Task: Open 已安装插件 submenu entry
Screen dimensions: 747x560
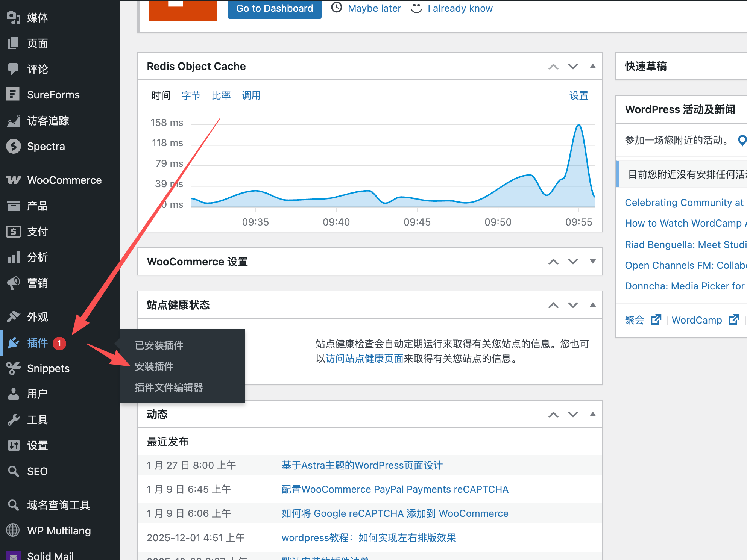Action: [x=159, y=345]
